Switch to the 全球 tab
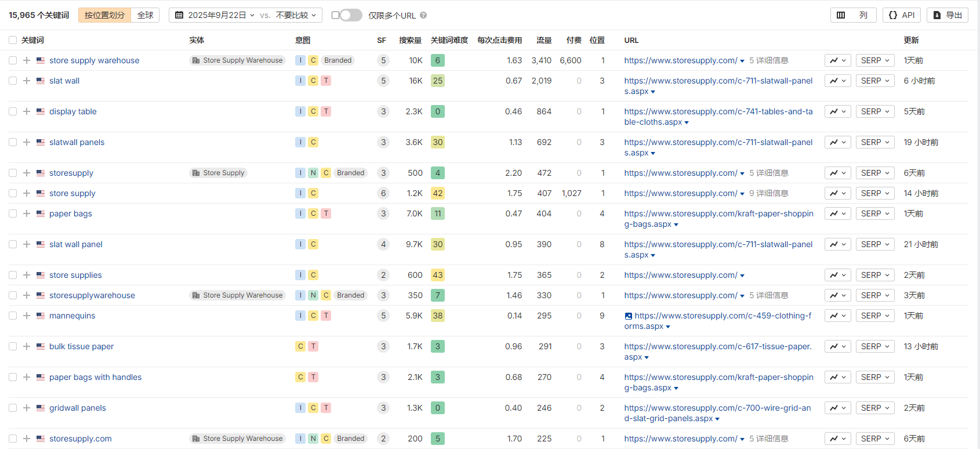 [145, 15]
